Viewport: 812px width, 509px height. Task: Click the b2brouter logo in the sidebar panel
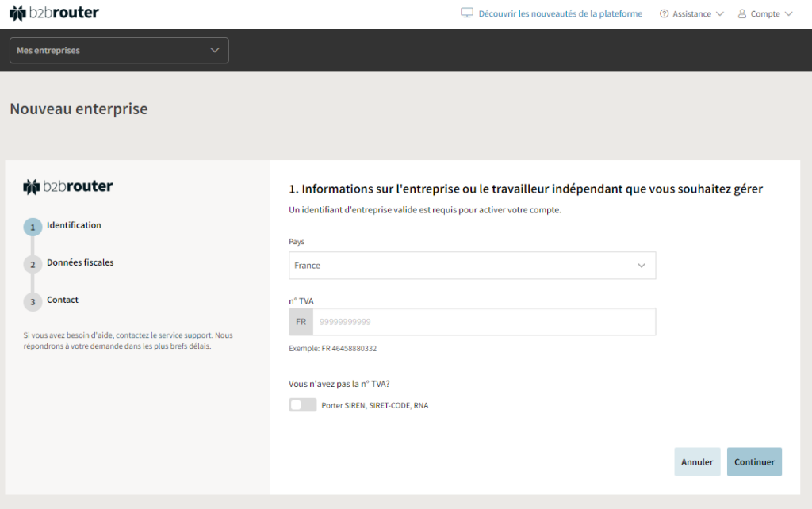[68, 186]
